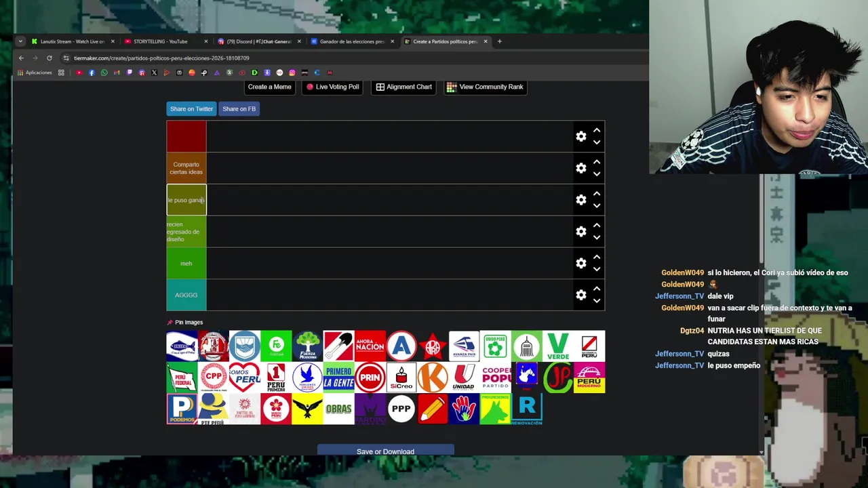This screenshot has width=868, height=488.
Task: Open settings gear for 'recien egresado de diseño' tier
Action: click(581, 232)
